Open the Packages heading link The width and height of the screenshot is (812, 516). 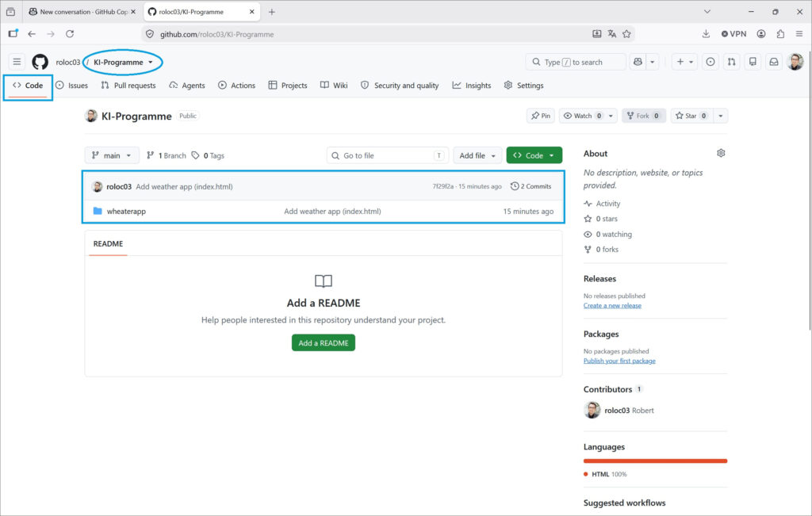[x=601, y=334]
